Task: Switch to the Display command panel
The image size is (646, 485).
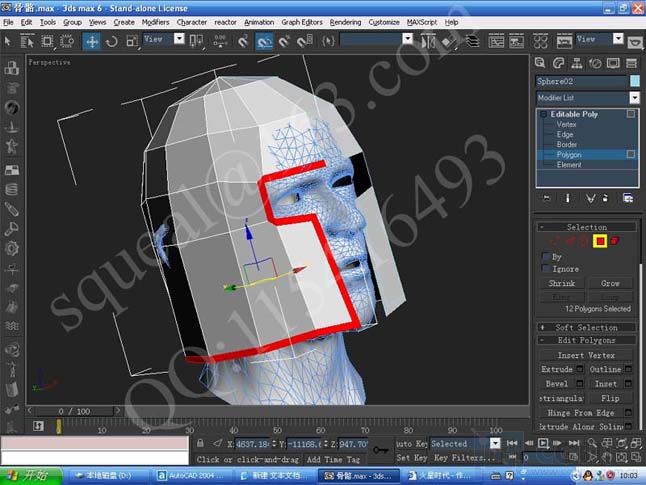Action: [x=613, y=63]
